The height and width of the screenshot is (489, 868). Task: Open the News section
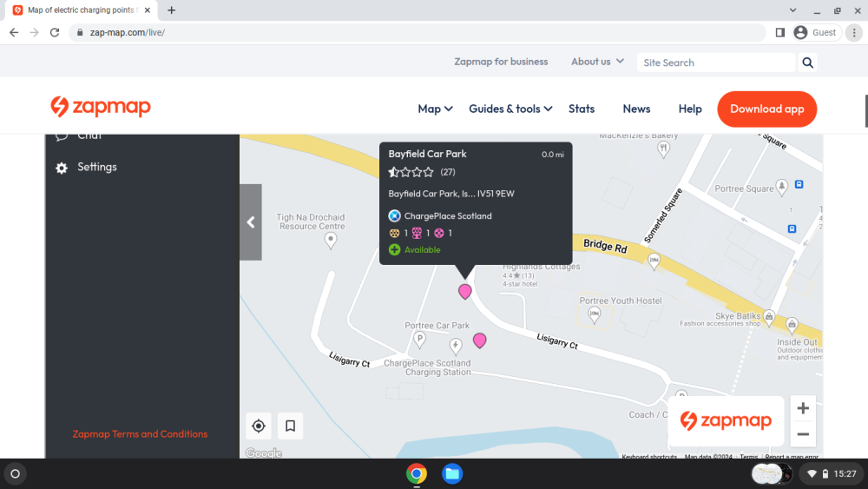[x=636, y=109]
